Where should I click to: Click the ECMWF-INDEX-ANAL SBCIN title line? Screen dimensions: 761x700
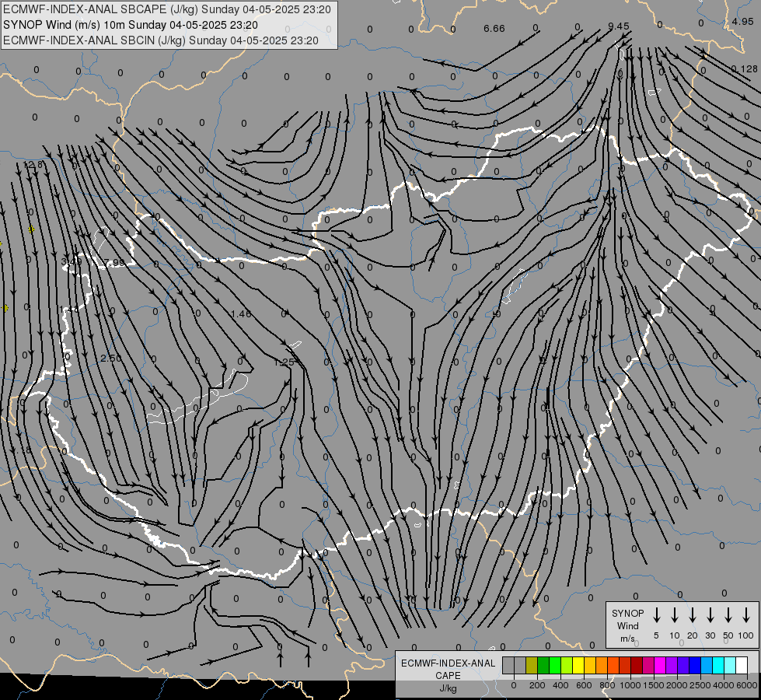161,40
